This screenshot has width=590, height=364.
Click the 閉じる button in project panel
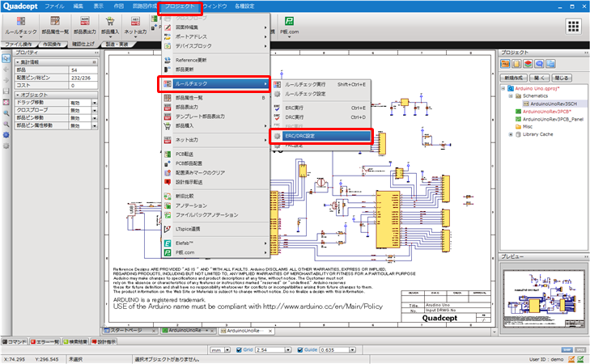[562, 78]
